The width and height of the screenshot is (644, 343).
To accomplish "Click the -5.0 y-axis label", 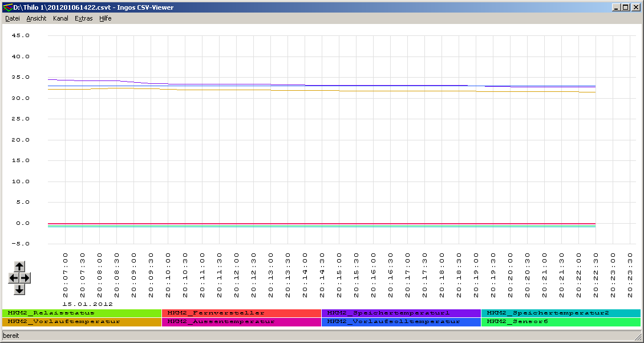I will coord(21,244).
